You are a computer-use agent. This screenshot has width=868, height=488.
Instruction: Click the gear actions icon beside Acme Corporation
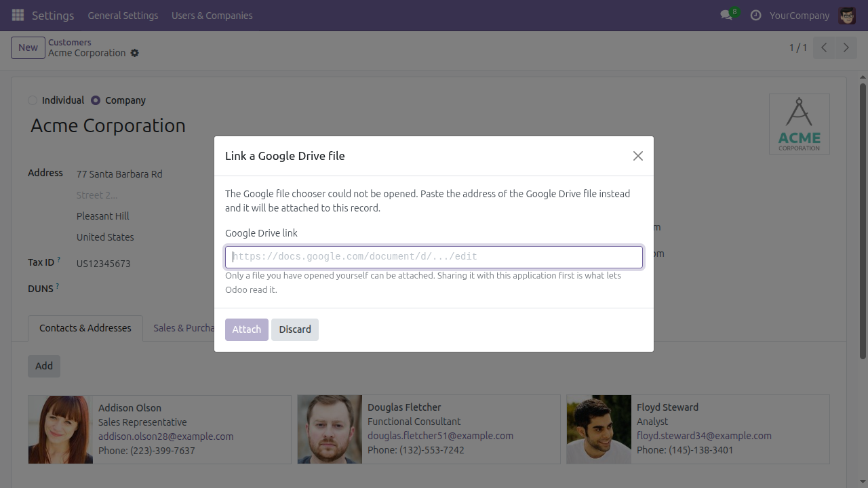tap(134, 53)
